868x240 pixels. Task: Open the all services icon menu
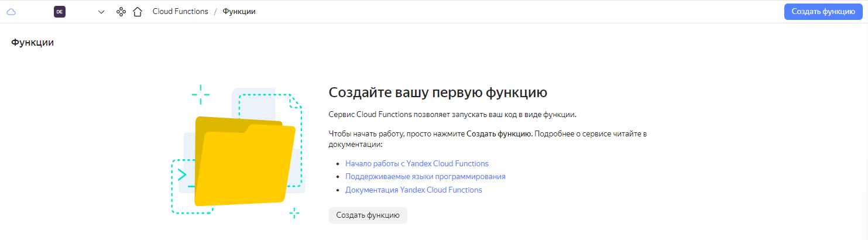121,12
